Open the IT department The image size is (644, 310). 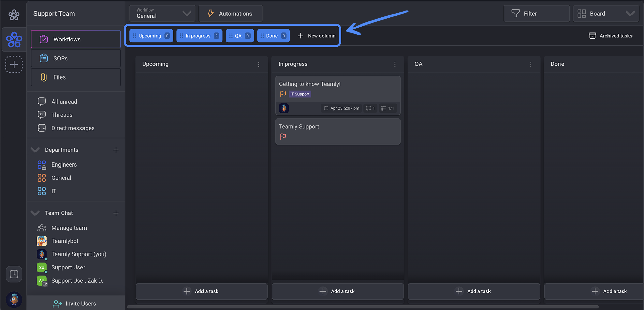54,191
